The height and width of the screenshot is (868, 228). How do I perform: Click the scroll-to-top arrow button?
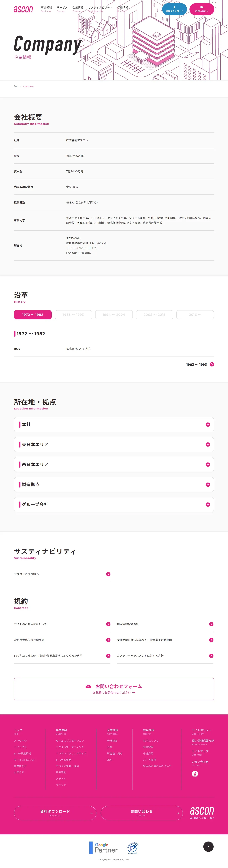(x=208, y=846)
